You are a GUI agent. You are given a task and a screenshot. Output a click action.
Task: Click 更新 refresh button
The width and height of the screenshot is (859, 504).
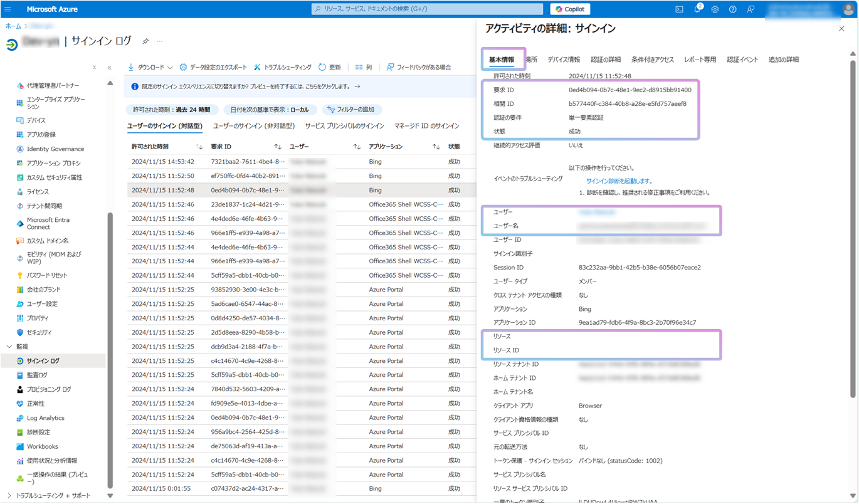[x=330, y=67]
